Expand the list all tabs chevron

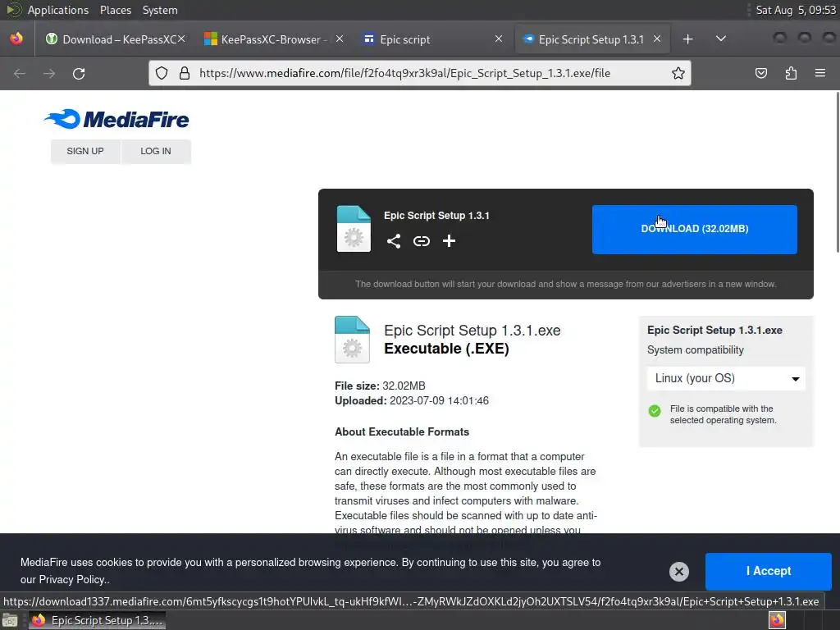tap(721, 39)
